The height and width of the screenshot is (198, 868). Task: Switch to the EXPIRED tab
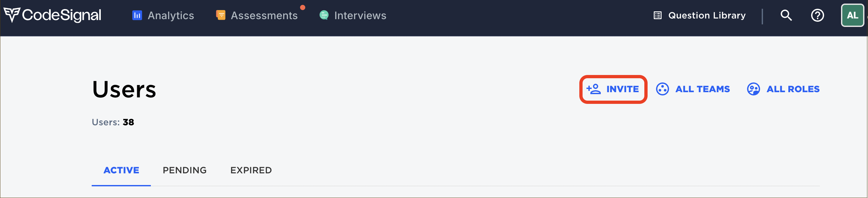coord(251,170)
